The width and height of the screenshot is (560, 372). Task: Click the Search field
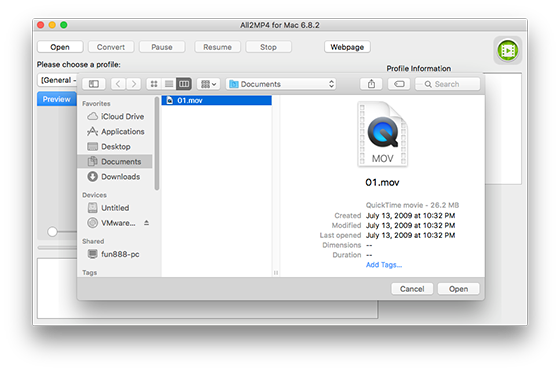tap(448, 84)
